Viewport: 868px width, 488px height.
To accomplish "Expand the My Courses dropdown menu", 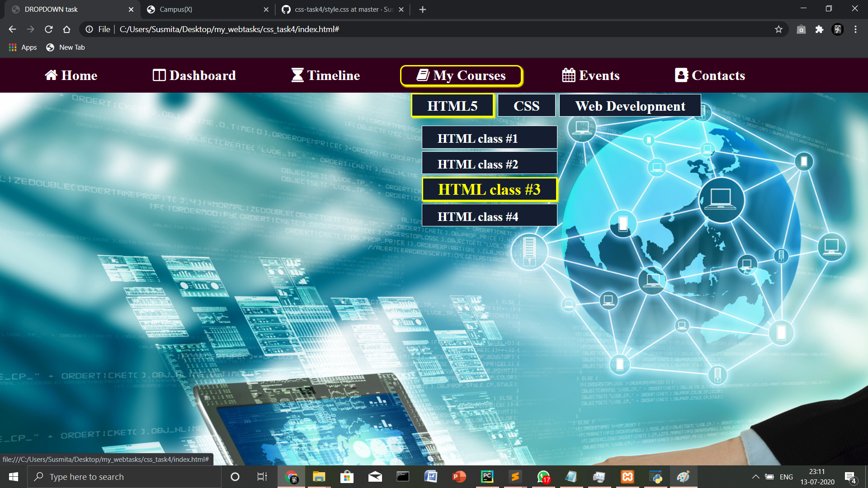I will pyautogui.click(x=462, y=75).
